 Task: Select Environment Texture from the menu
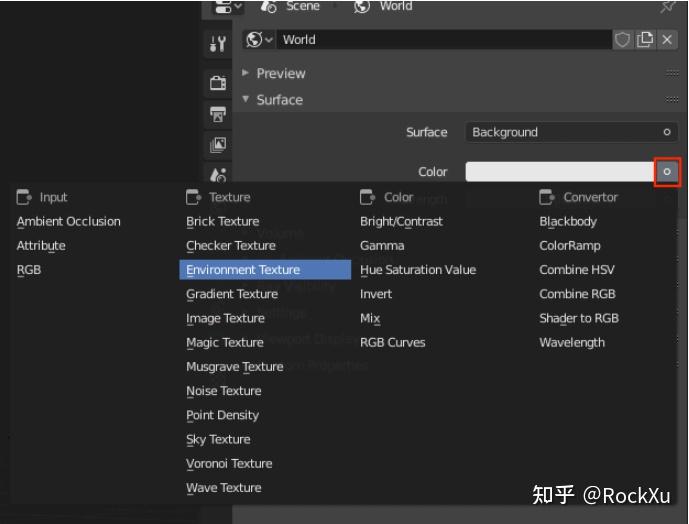pyautogui.click(x=243, y=270)
